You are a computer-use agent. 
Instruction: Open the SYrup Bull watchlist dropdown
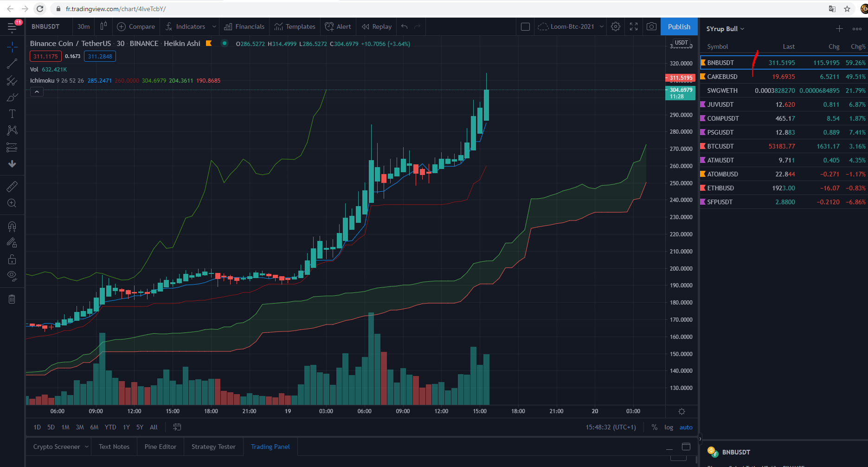coord(725,29)
